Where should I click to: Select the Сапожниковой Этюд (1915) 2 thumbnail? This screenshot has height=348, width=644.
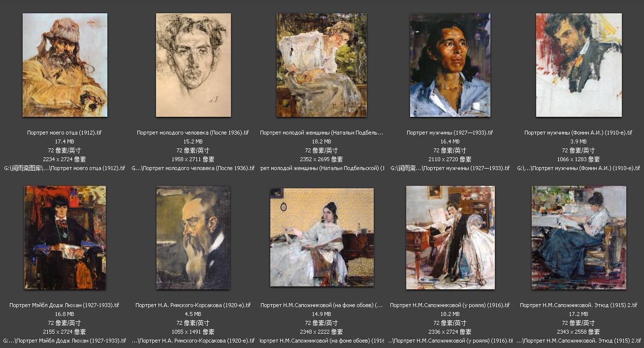[579, 238]
